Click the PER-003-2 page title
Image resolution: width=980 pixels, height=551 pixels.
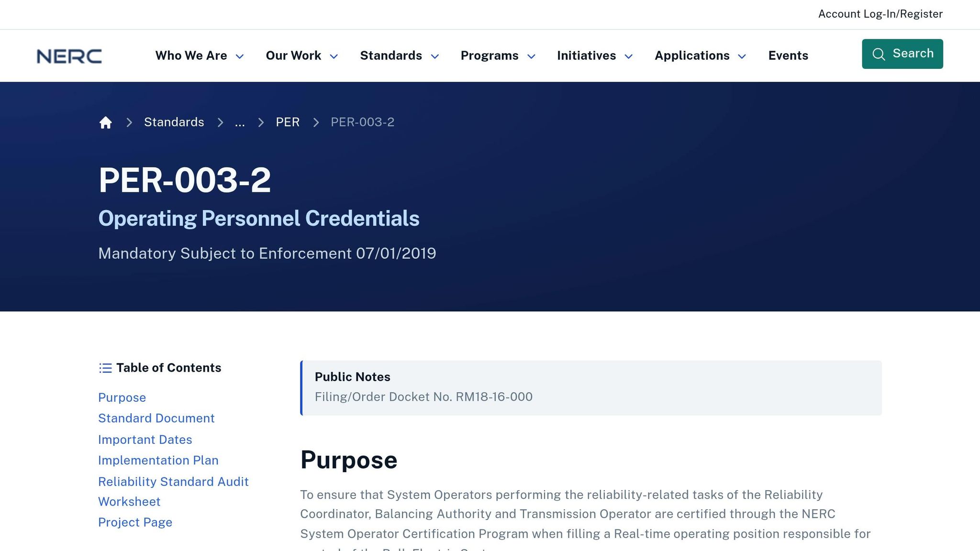tap(185, 180)
